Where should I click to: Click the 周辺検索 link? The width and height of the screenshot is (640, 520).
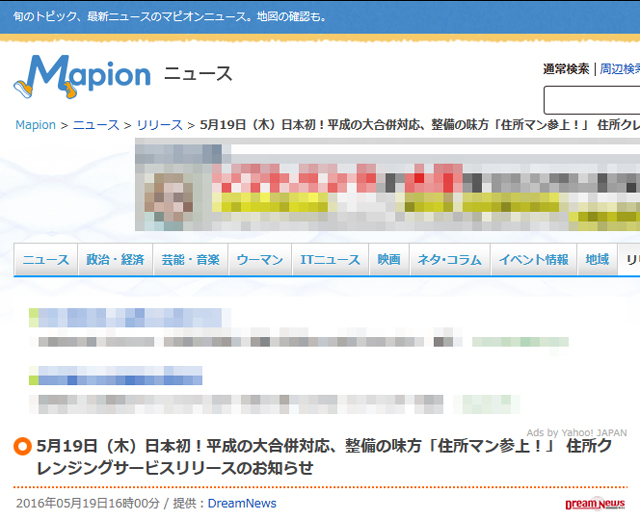[x=620, y=69]
